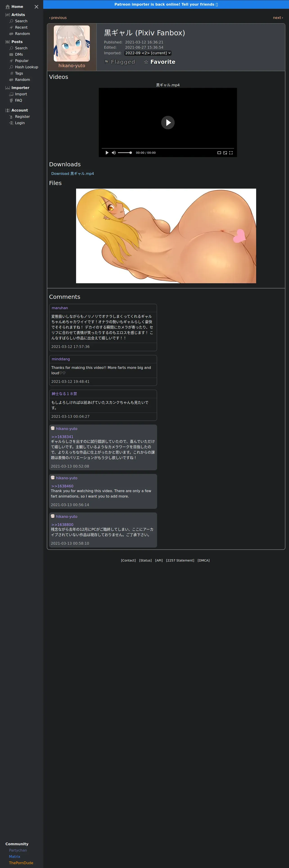The height and width of the screenshot is (868, 289).
Task: Click the large center play button
Action: 168,123
